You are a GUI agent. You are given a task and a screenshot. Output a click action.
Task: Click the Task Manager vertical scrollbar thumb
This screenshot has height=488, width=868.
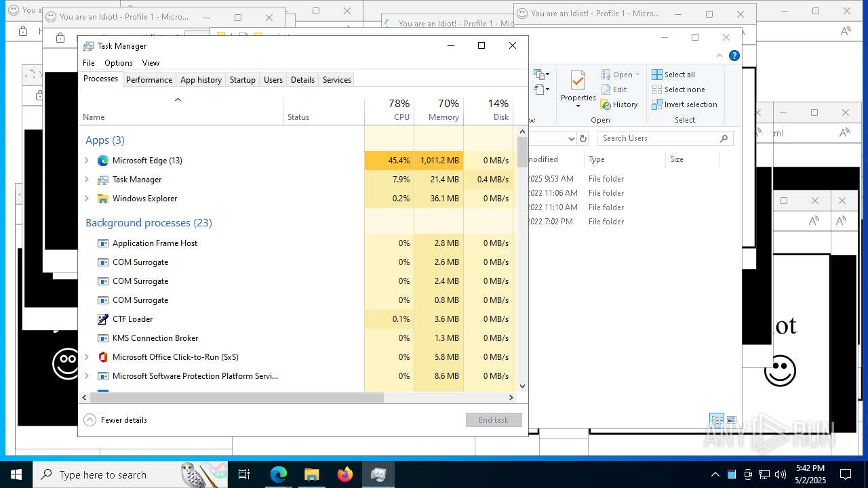click(x=522, y=152)
